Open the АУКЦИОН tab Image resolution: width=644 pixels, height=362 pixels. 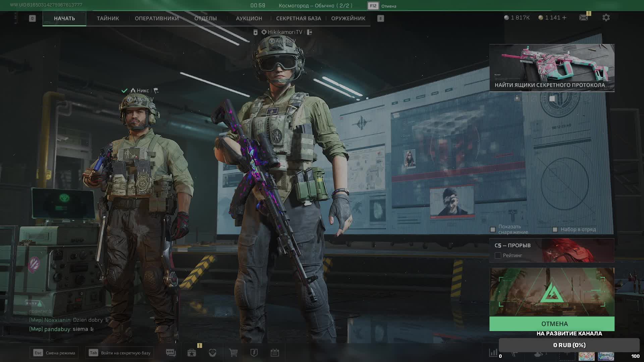[x=249, y=18]
